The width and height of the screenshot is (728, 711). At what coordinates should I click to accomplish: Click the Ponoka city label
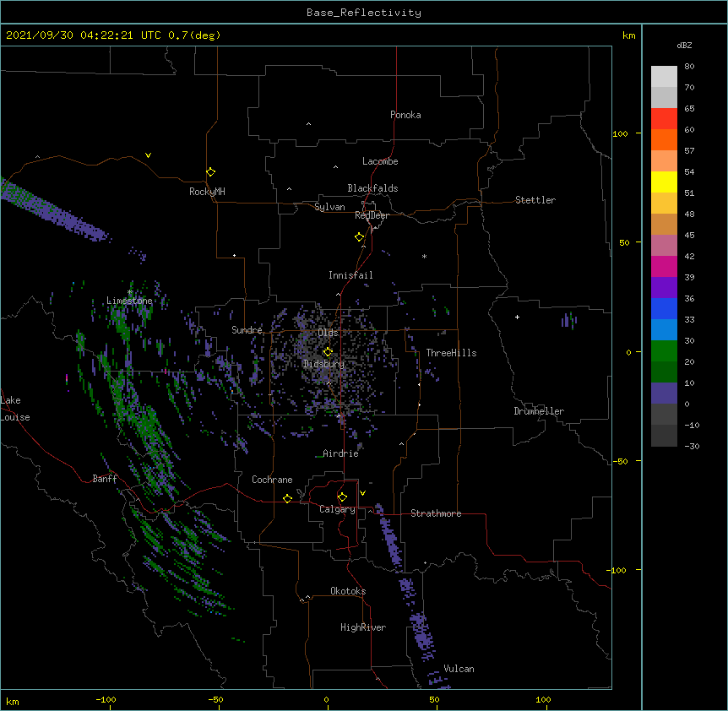405,115
